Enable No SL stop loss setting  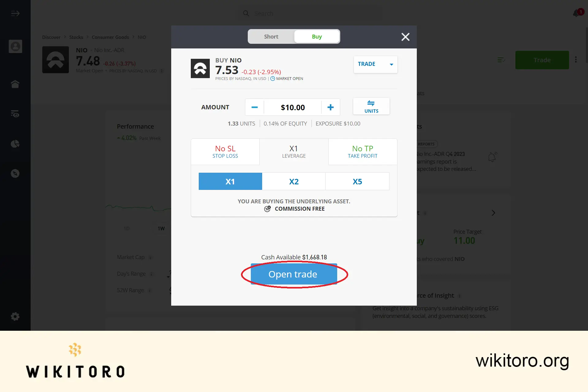click(x=225, y=151)
